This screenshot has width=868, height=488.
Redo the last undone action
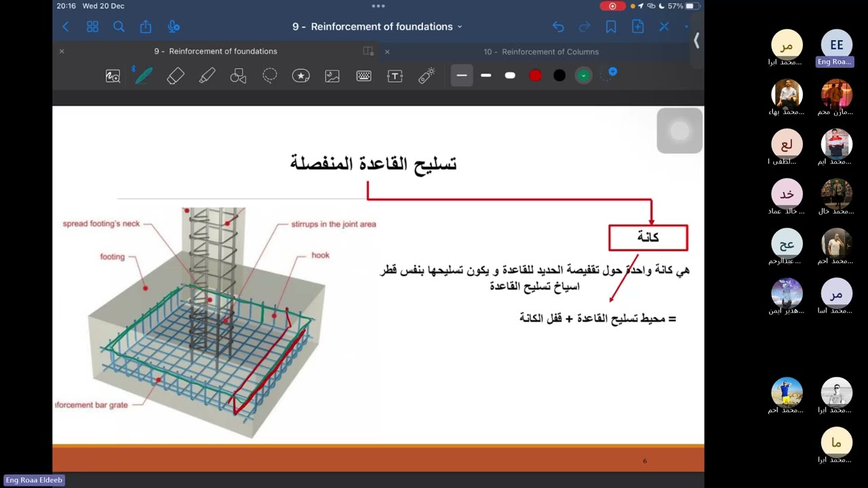(585, 26)
